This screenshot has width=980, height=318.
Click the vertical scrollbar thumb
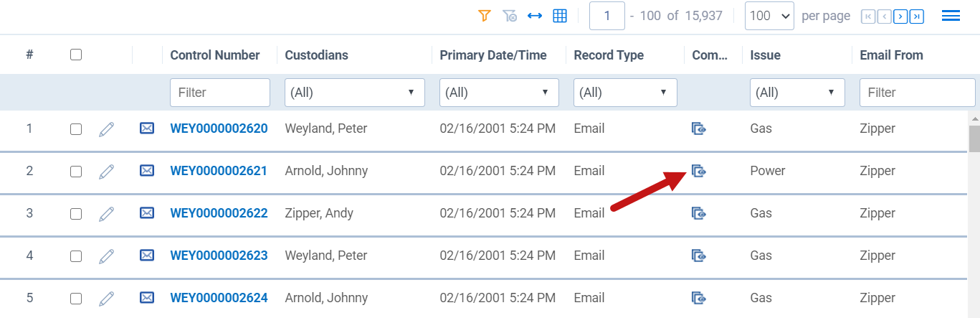point(974,139)
